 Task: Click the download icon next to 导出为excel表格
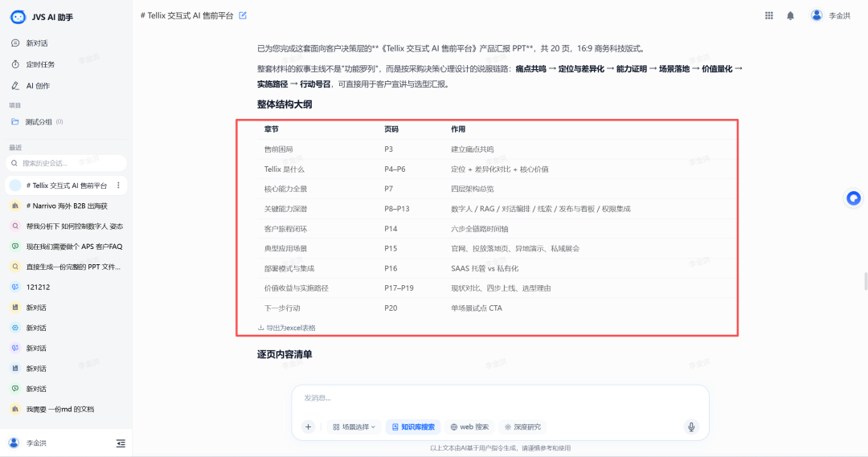tap(260, 328)
